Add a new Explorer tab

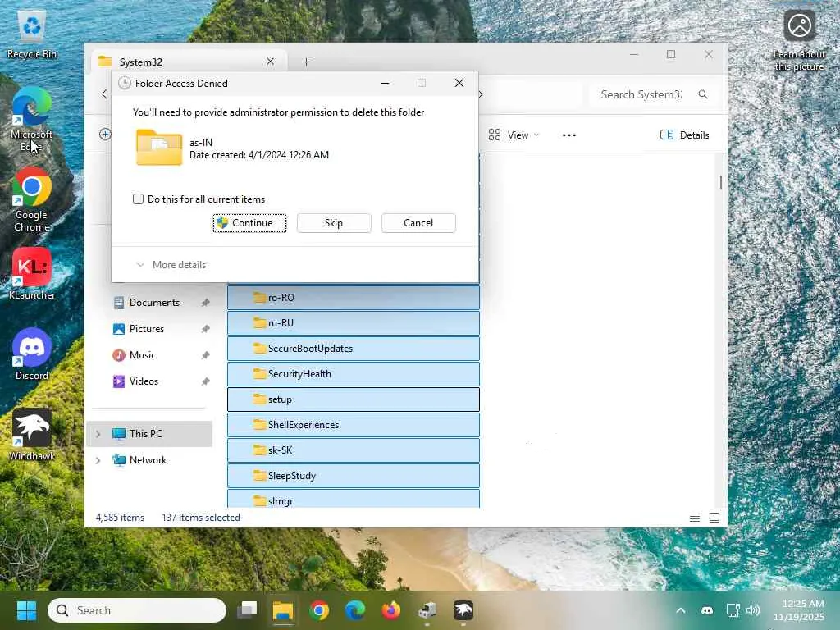306,62
